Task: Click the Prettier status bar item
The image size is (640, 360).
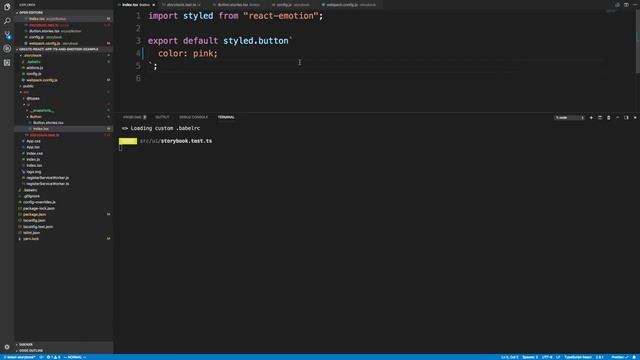Action: pos(619,357)
